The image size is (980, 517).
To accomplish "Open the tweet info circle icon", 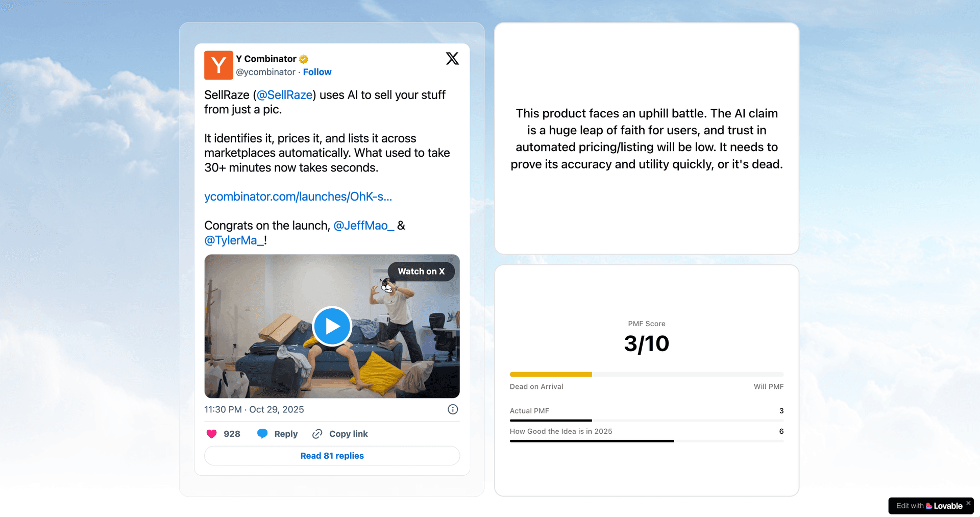I will coord(452,409).
